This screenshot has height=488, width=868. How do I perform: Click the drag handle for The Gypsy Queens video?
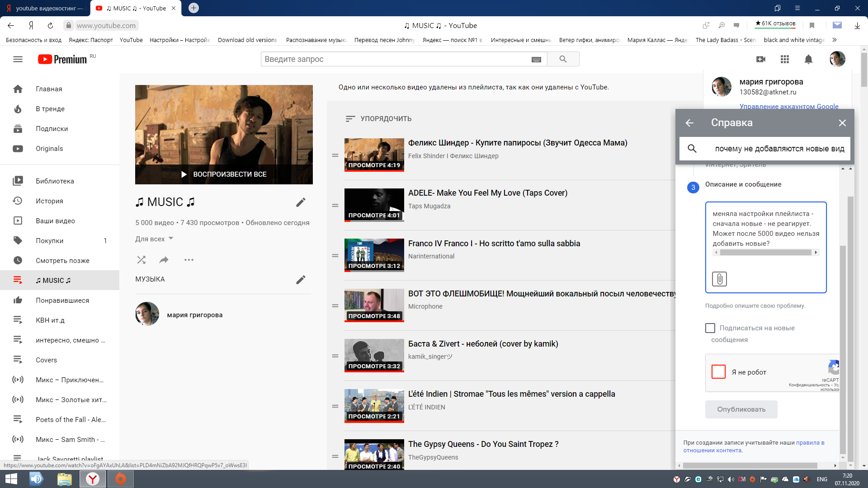pyautogui.click(x=335, y=456)
